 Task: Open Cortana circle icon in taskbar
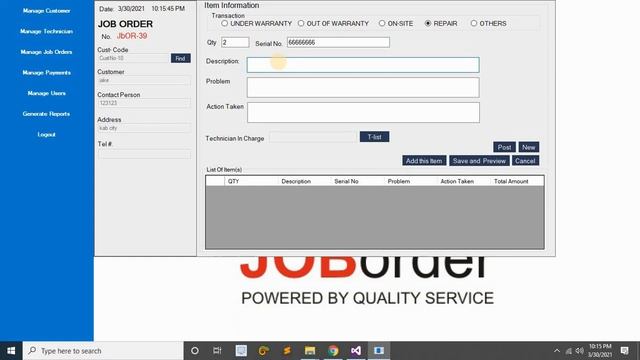[x=195, y=351]
